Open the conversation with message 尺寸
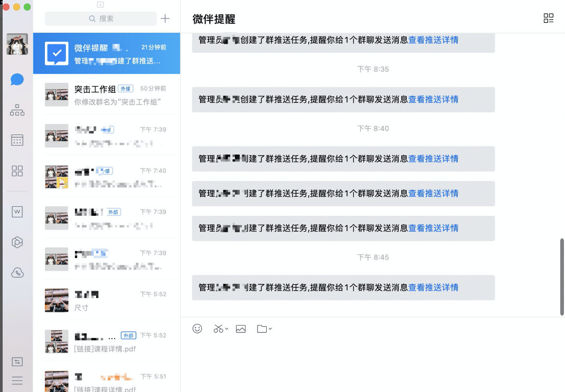This screenshot has height=392, width=565. pos(107,300)
